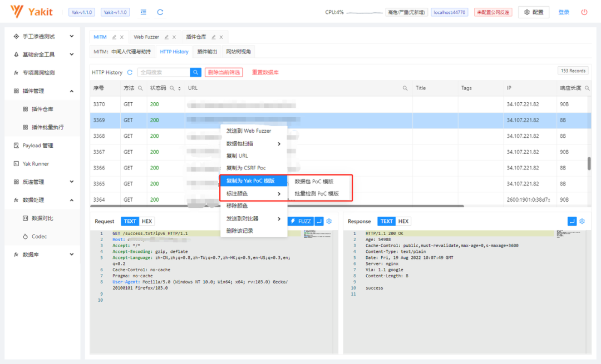Open Request editor settings gear
Screen dimensions: 601x364
329,221
